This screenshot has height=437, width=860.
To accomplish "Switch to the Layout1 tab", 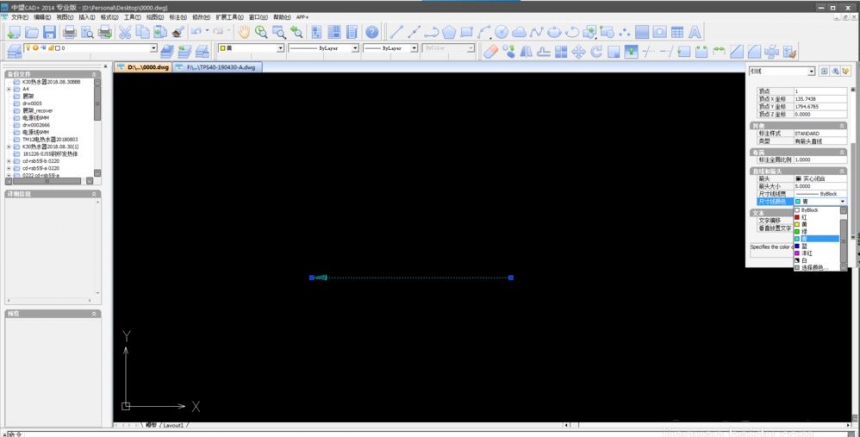I will 174,426.
